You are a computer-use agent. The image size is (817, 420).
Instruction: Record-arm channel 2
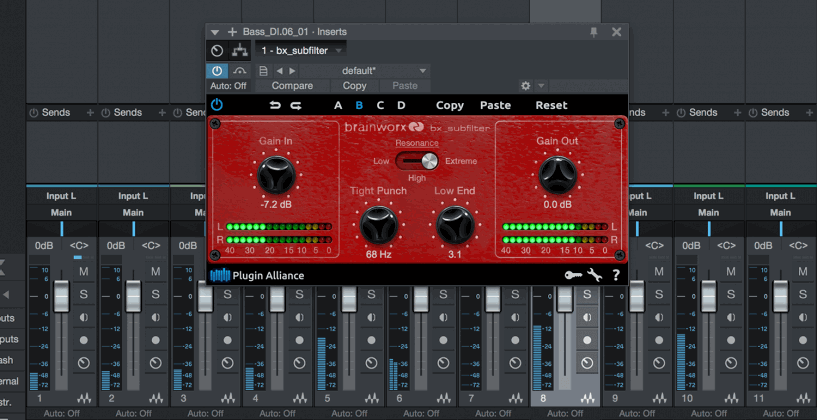click(x=155, y=340)
